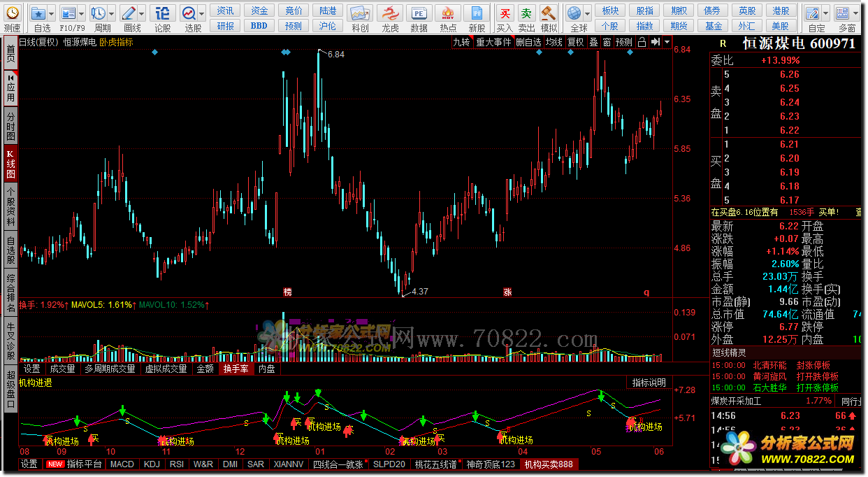Open the 新股 IPO icon

click(x=477, y=13)
